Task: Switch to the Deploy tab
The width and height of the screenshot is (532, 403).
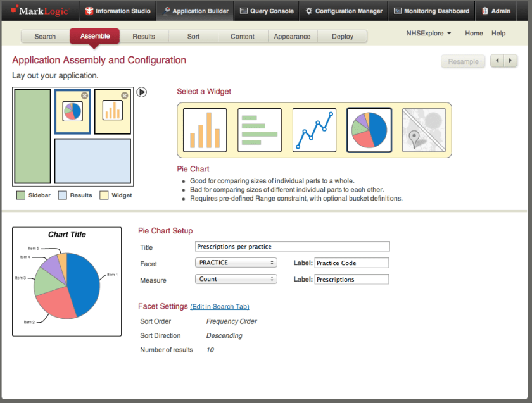Action: coord(342,37)
